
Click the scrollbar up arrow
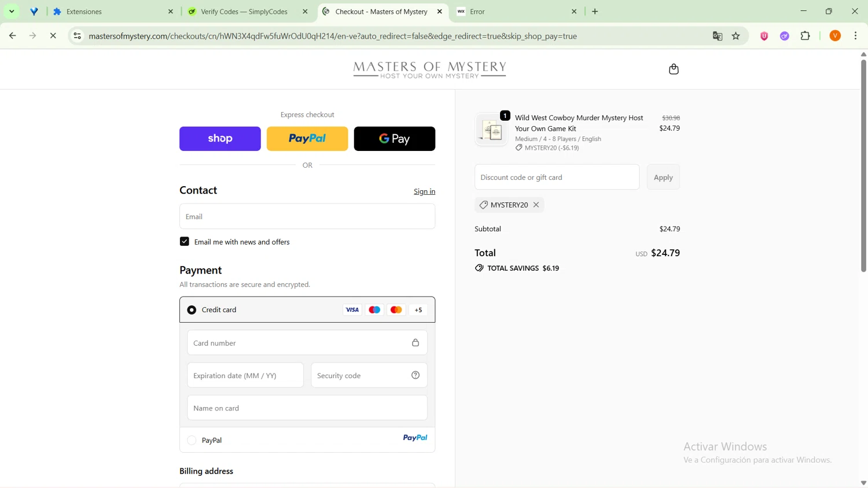point(863,54)
